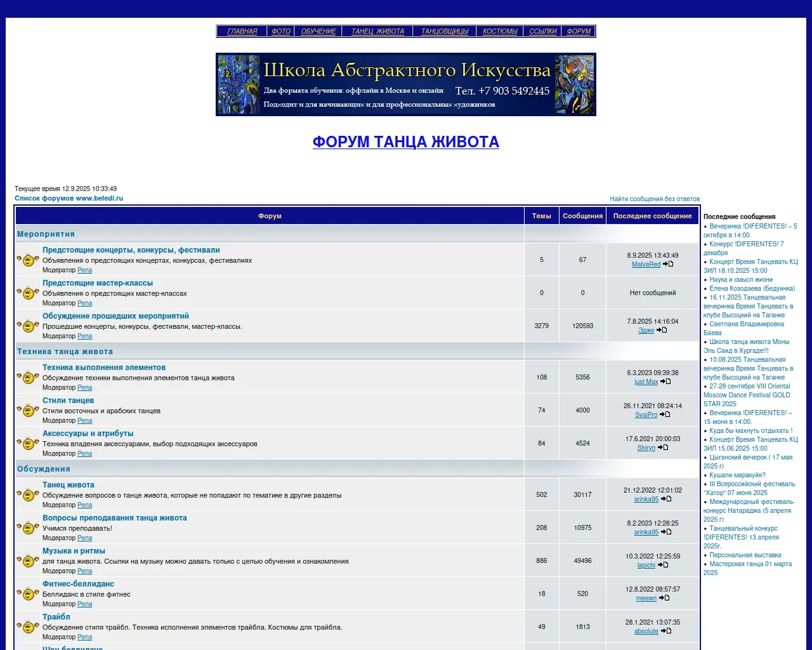This screenshot has height=650, width=812.
Task: Click the 120593 messages count cell
Action: 582,326
